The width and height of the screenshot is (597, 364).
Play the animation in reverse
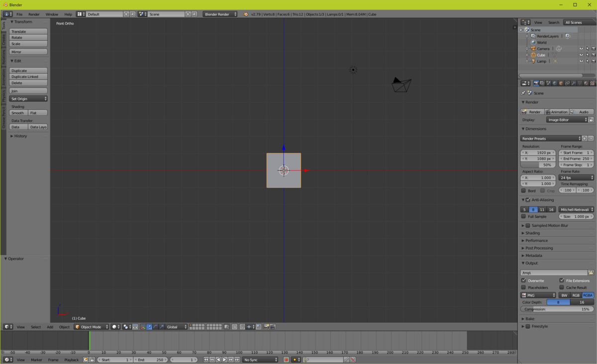218,360
